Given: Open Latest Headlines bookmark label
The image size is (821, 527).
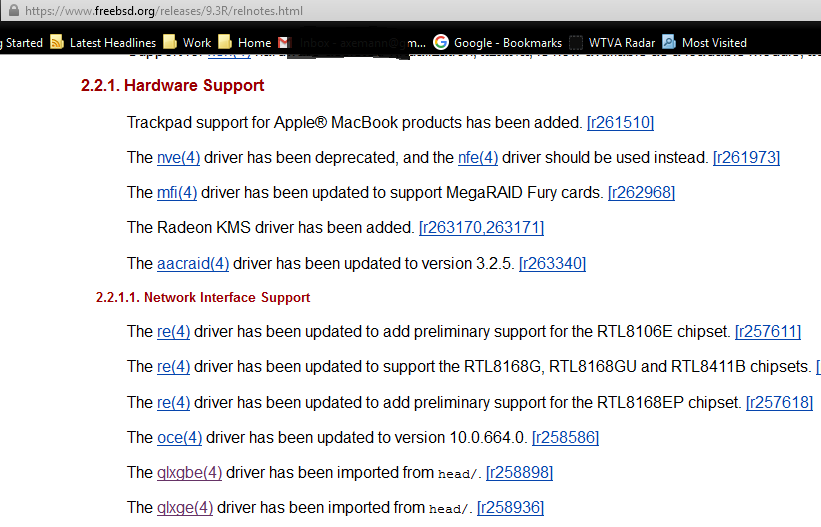Looking at the screenshot, I should (113, 43).
